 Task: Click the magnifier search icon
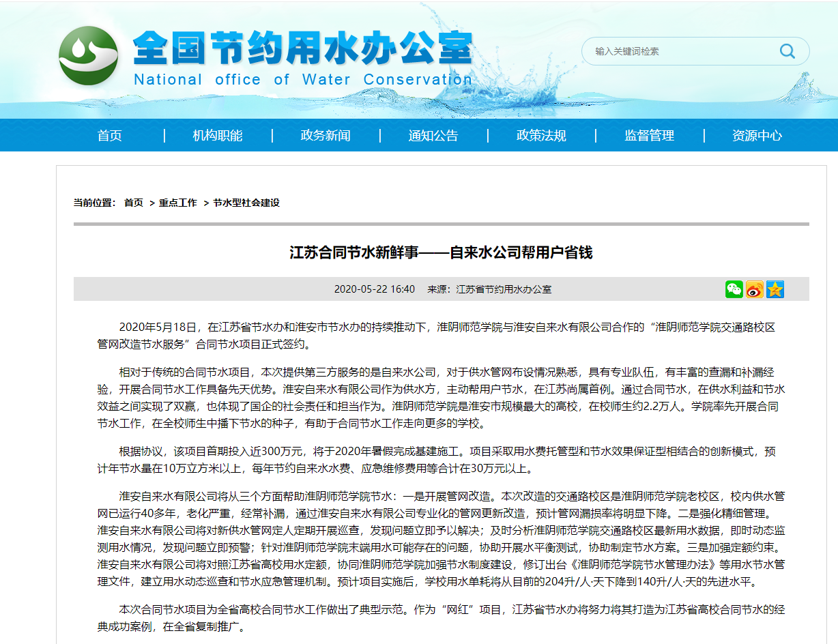(787, 51)
